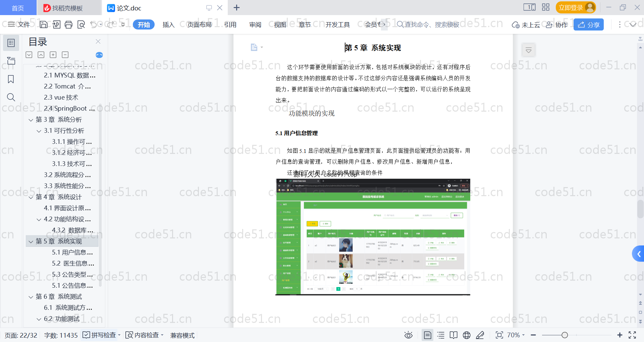Toggle 拼写检查 in status bar

(x=99, y=335)
